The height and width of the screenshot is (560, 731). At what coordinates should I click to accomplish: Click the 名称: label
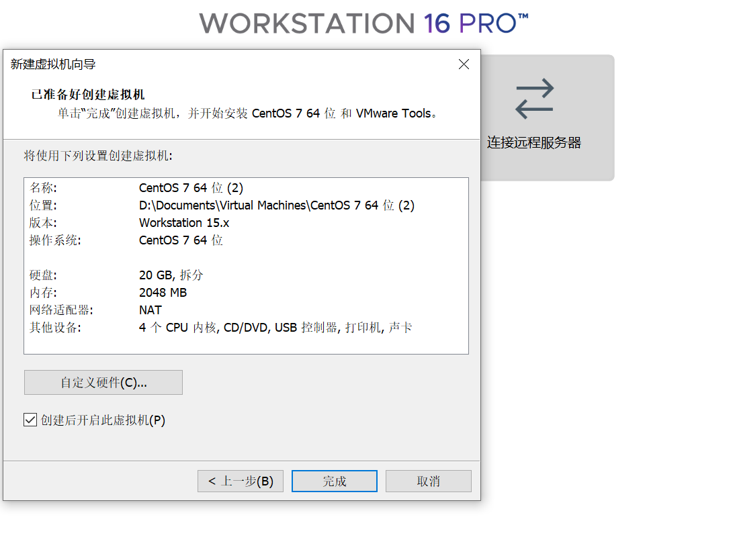(x=43, y=188)
